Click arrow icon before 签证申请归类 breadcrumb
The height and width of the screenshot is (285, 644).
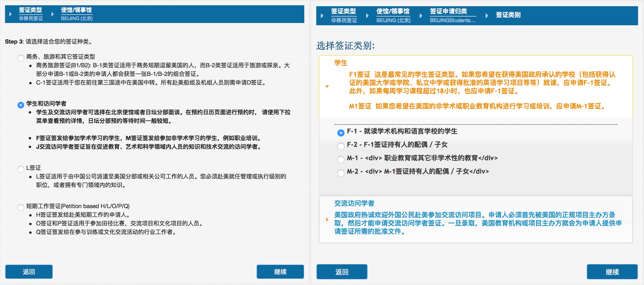click(421, 16)
